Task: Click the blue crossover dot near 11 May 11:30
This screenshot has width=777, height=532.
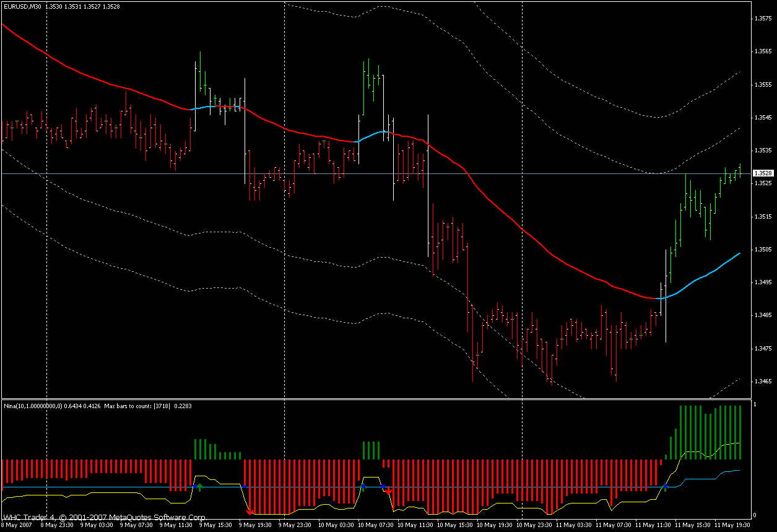Action: coord(666,487)
